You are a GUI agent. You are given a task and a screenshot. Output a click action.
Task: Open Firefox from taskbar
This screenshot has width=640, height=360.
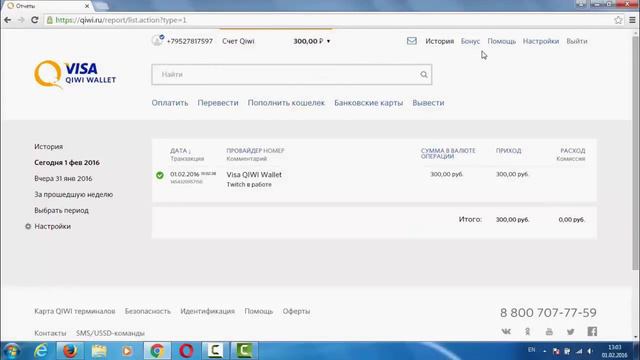[x=70, y=351]
